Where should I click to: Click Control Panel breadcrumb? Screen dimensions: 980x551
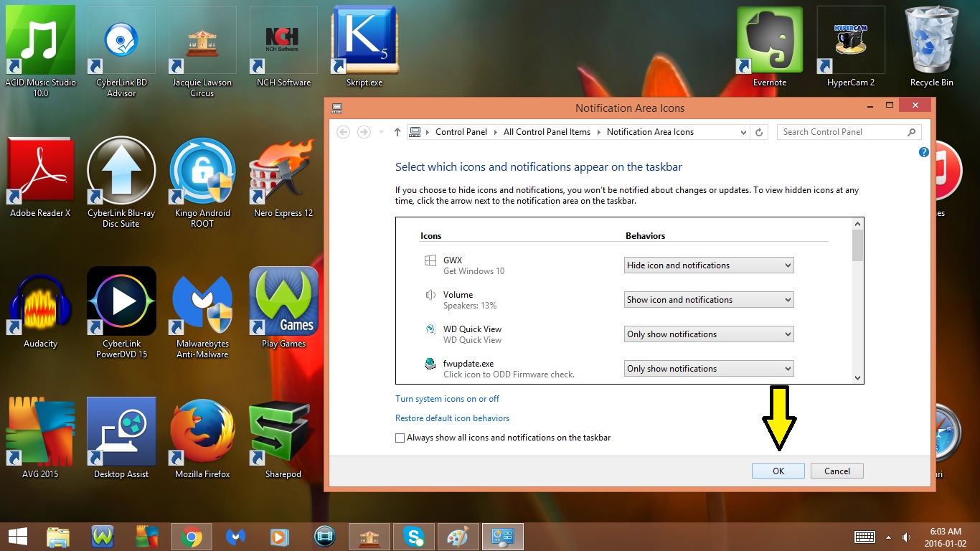point(461,132)
